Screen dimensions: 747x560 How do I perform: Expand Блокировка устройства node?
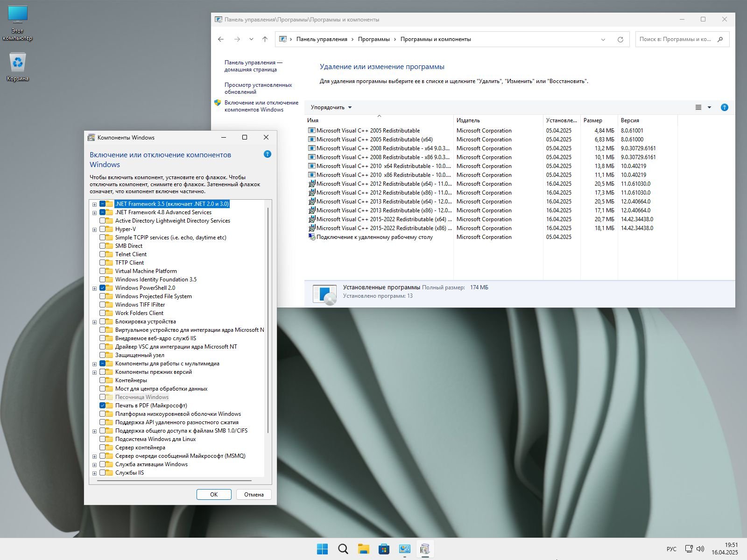(94, 322)
